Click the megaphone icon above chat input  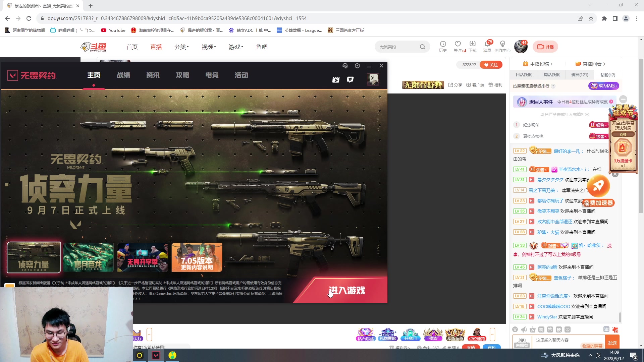(x=524, y=329)
